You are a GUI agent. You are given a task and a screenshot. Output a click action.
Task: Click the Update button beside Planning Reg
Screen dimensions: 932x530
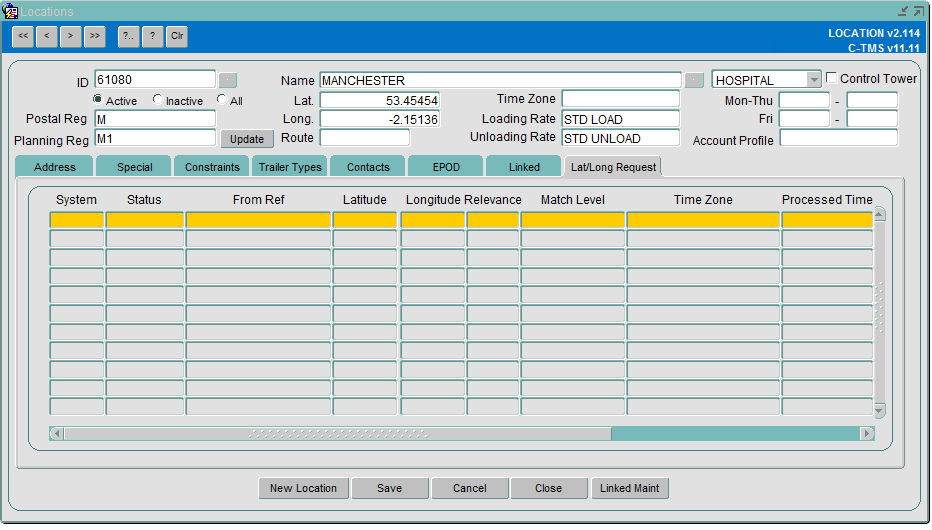coord(247,139)
